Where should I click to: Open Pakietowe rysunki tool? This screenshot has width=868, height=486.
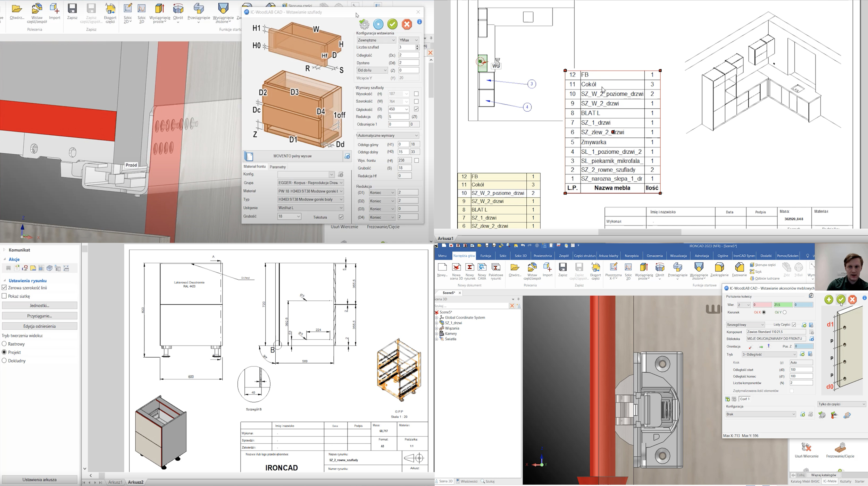pos(496,271)
